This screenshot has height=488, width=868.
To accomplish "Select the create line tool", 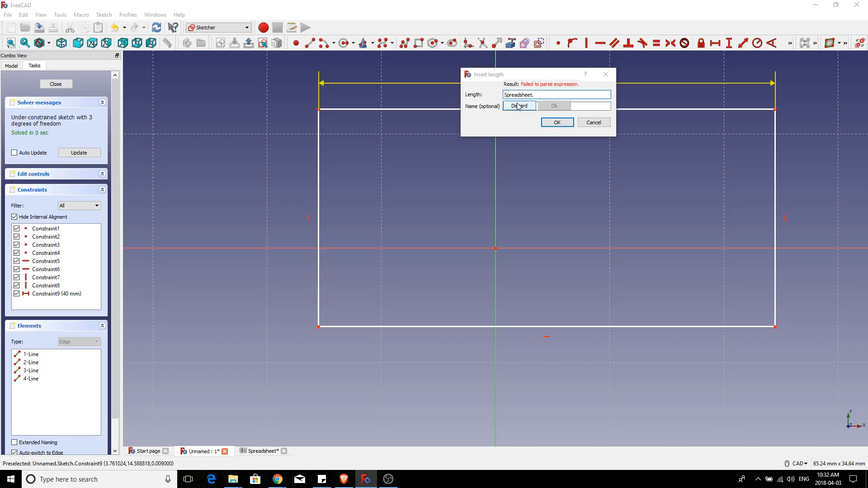I will tap(310, 43).
